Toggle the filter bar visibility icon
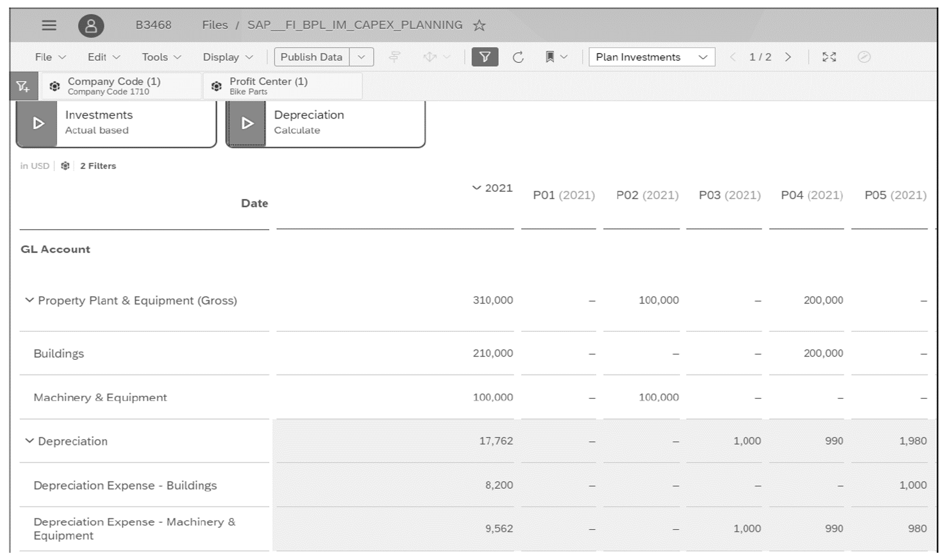The height and width of the screenshot is (560, 947). click(x=485, y=57)
